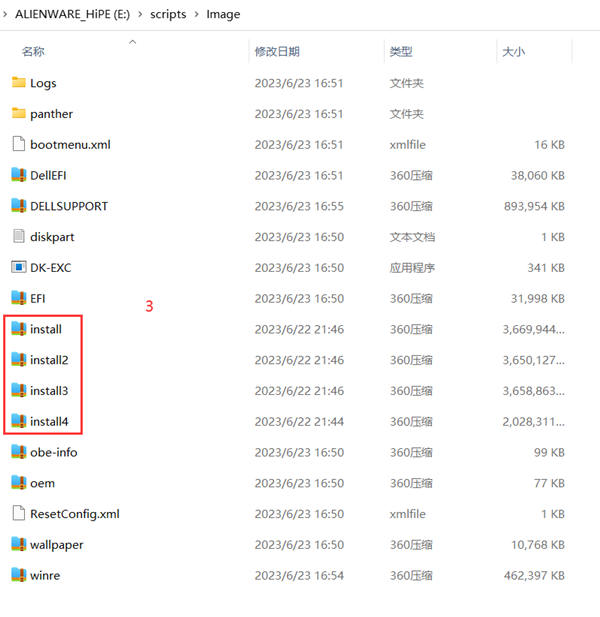
Task: Select the EFI archive icon
Action: click(x=18, y=298)
